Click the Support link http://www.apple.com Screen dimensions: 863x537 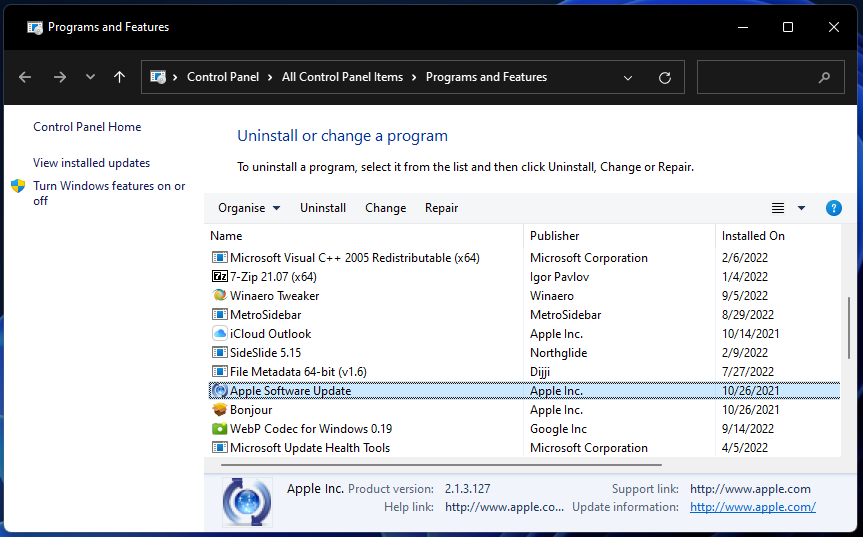(x=750, y=489)
